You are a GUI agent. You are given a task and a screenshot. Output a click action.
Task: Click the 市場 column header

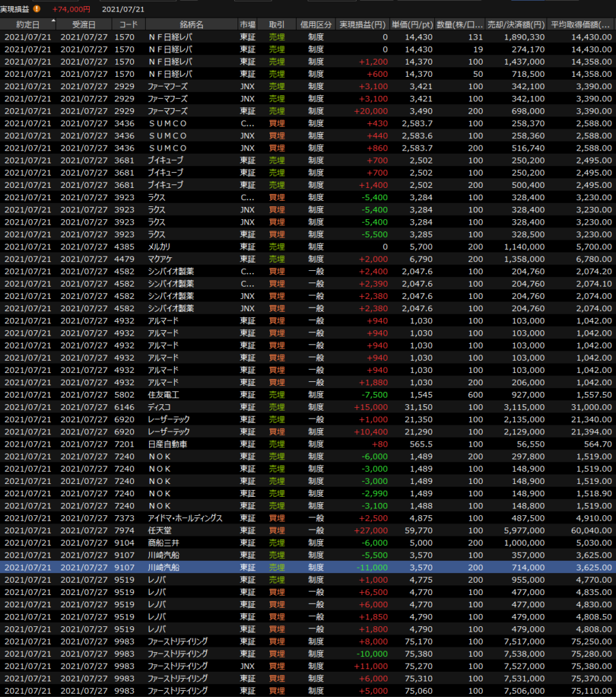248,25
